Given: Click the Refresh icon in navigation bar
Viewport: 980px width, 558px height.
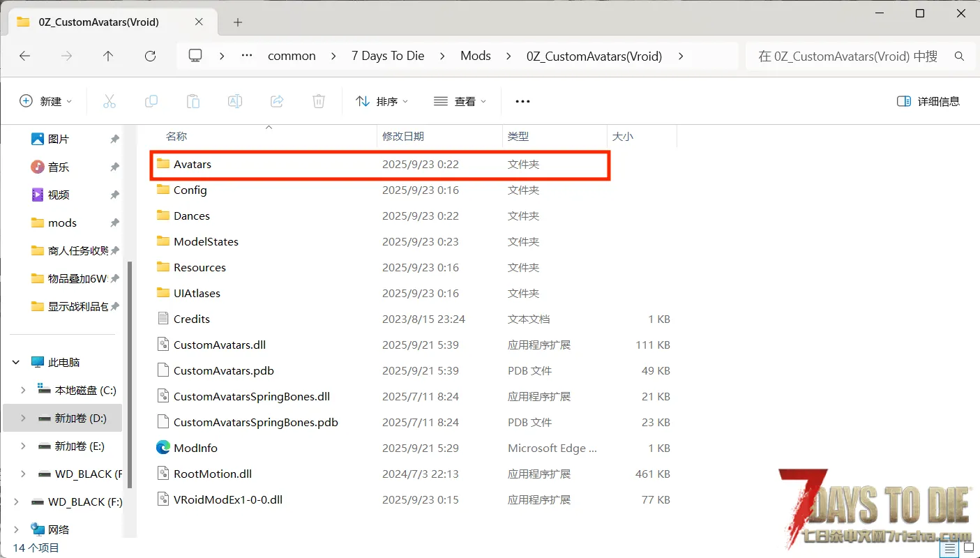Looking at the screenshot, I should (x=150, y=56).
